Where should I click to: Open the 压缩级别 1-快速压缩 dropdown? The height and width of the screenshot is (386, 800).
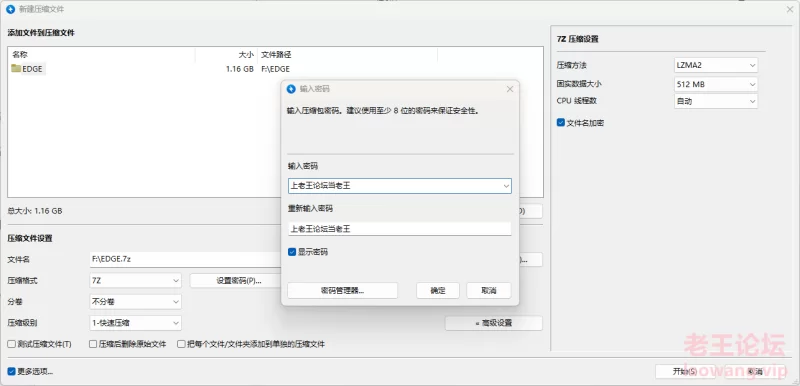[135, 323]
